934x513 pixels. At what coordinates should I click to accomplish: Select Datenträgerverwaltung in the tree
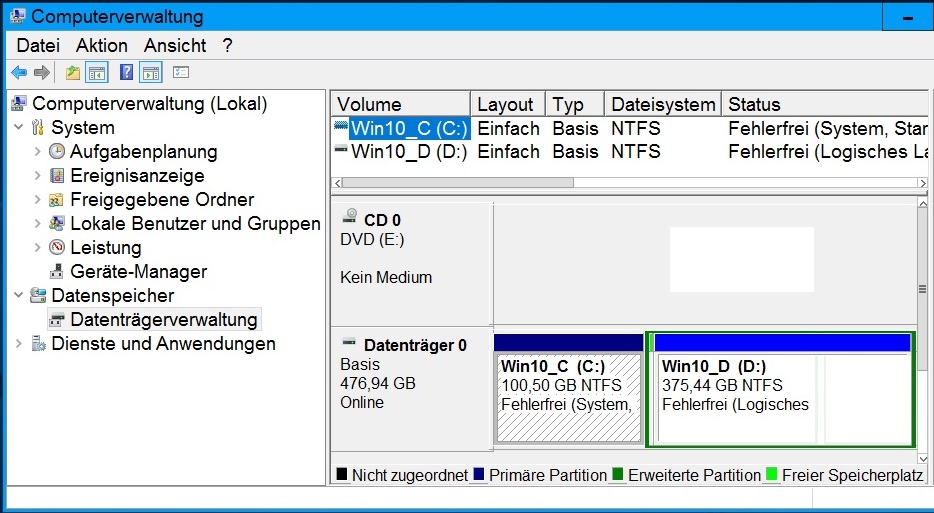pyautogui.click(x=164, y=320)
